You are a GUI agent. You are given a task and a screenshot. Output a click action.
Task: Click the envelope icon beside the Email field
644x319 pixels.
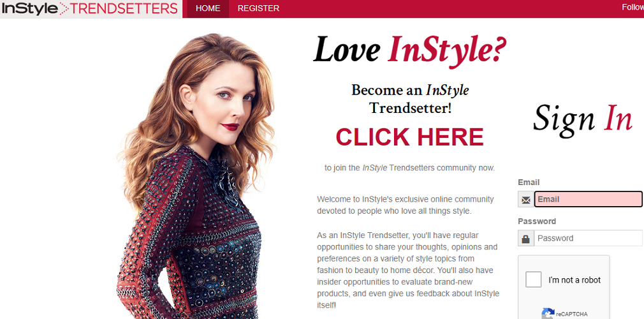coord(525,200)
